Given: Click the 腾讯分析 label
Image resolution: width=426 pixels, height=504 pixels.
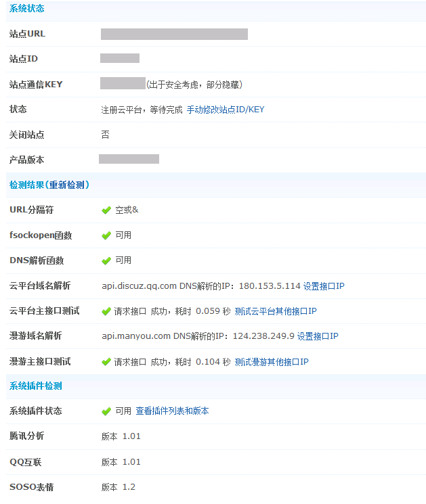Looking at the screenshot, I should coord(26,436).
